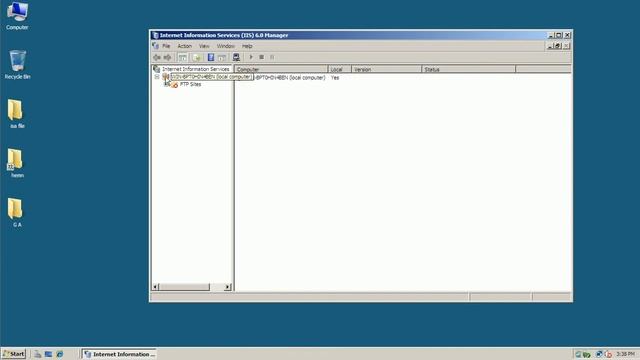
Task: Launch Internet Explorer from quick launch
Action: pos(60,354)
